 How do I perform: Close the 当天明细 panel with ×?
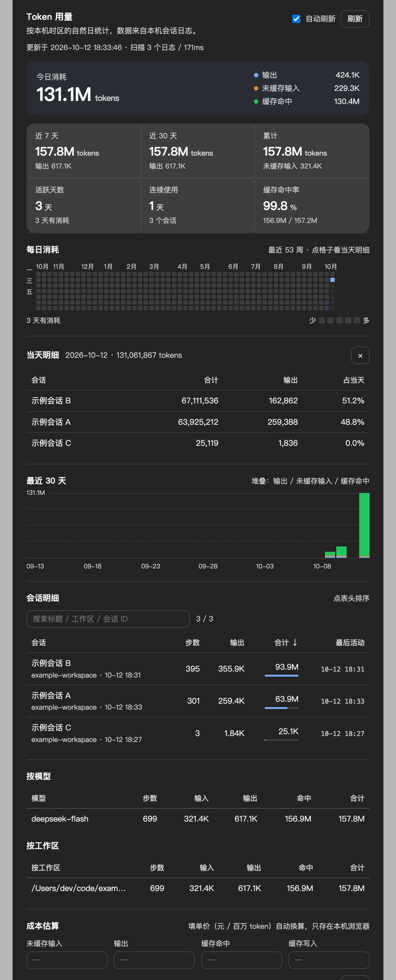[x=360, y=355]
